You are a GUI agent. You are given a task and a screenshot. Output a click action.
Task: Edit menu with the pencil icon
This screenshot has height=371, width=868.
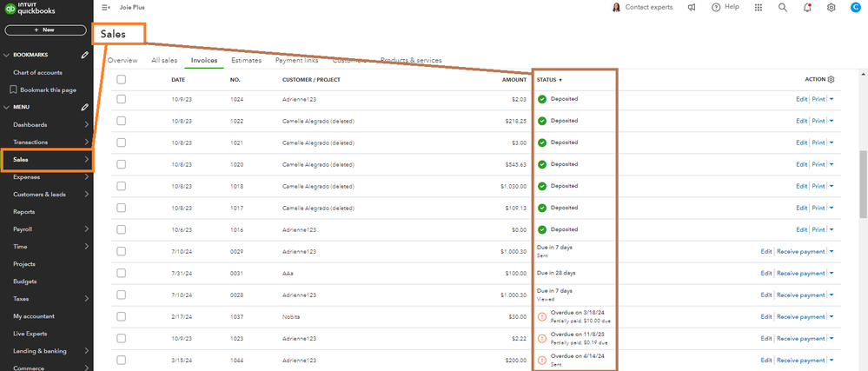84,107
